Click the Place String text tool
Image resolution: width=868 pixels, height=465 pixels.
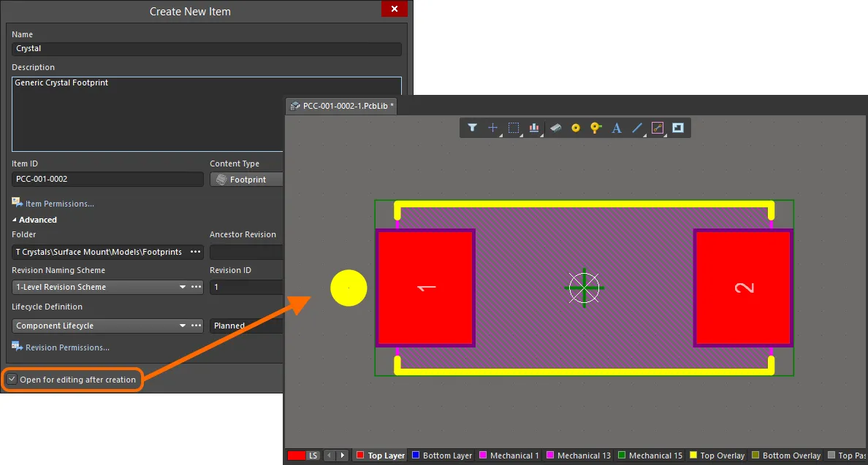pyautogui.click(x=616, y=128)
